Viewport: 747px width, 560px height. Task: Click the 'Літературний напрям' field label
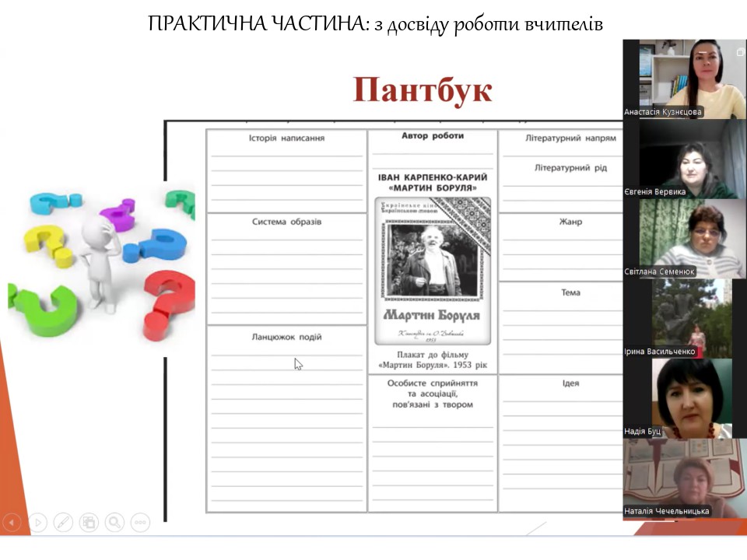pyautogui.click(x=570, y=138)
